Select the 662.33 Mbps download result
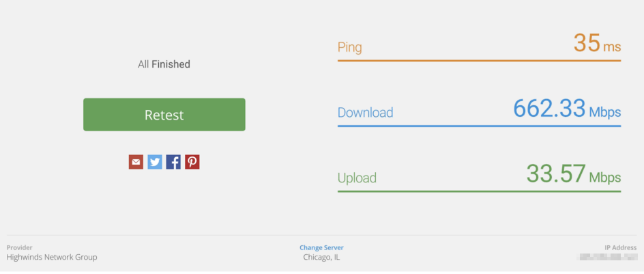 (566, 109)
